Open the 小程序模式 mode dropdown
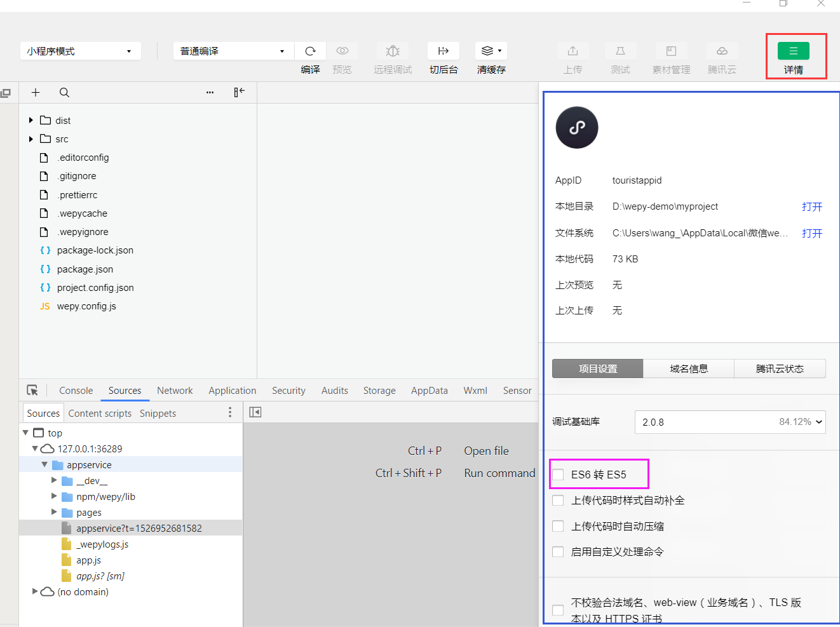Screen dimensions: 840x627 80,51
